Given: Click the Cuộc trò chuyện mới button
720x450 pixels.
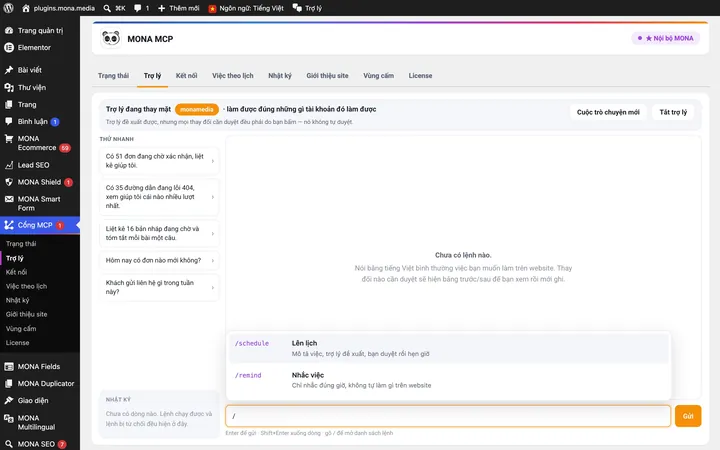Looking at the screenshot, I should [x=608, y=112].
